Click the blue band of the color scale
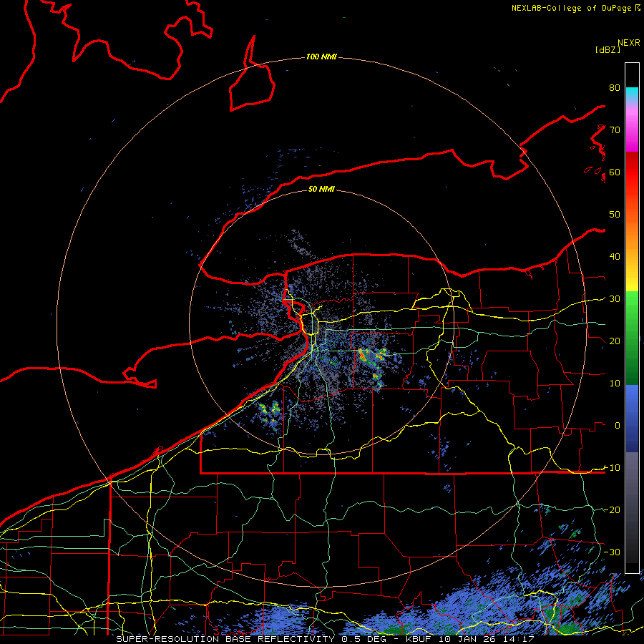The width and height of the screenshot is (644, 644). (632, 419)
